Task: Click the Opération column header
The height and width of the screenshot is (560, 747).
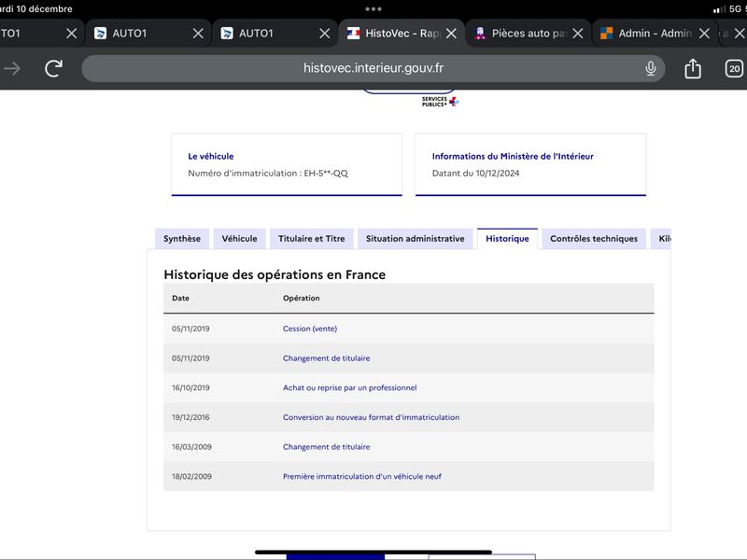Action: pyautogui.click(x=301, y=298)
